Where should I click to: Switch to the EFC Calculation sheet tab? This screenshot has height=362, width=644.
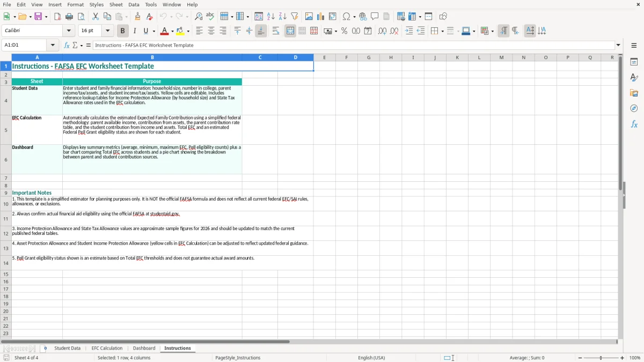tap(107, 348)
